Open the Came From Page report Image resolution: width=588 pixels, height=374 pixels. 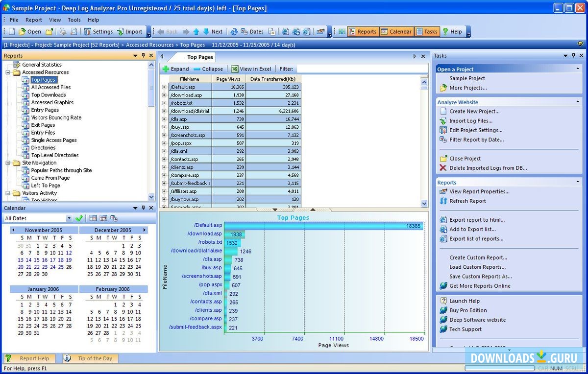pos(50,178)
